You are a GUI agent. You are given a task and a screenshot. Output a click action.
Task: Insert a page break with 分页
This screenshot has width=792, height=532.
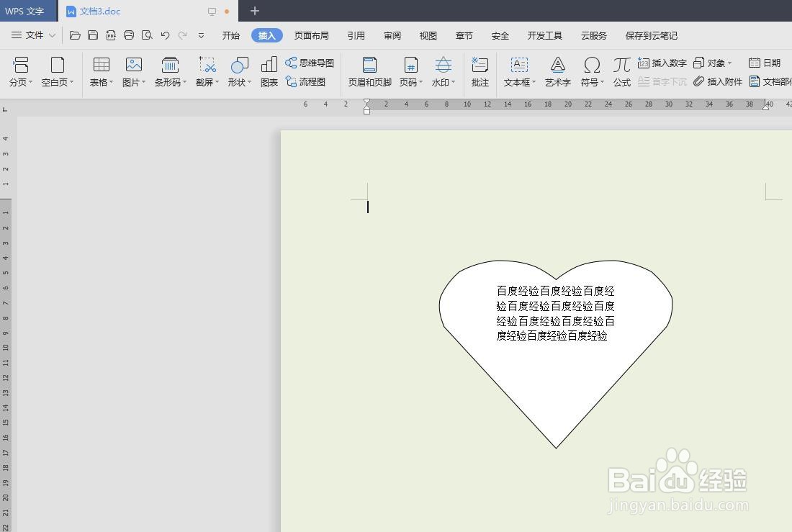(x=20, y=71)
